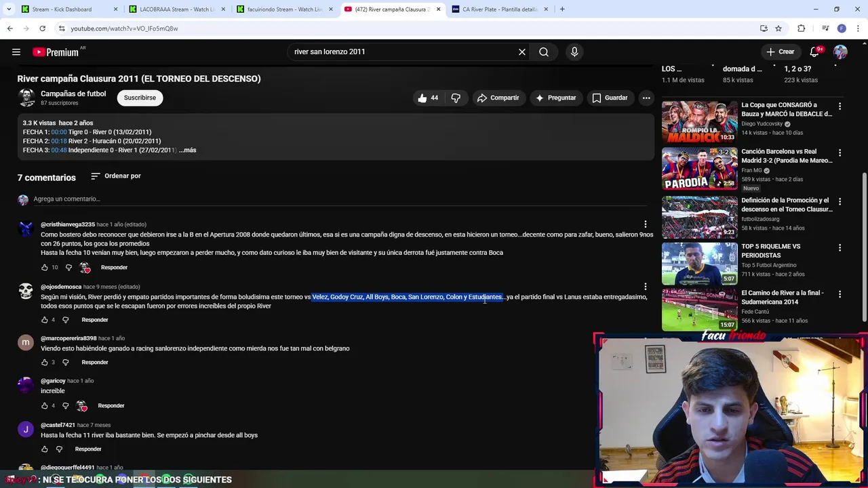Open the TOP 5 RIQUELME VS PERIODISTAS thumbnail
Screen dimensions: 868x488
pos(699,264)
